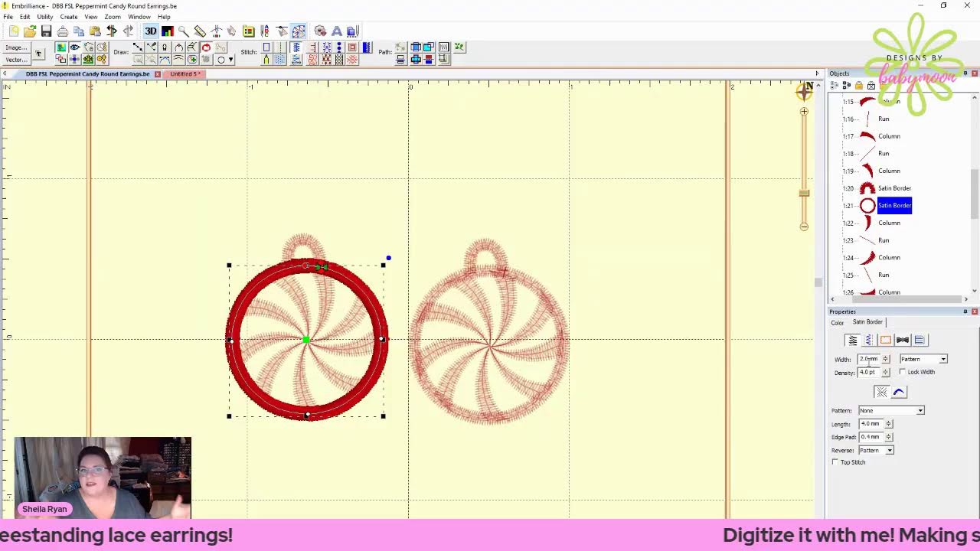Click the Width spinner button
The height and width of the screenshot is (551, 980).
pos(886,359)
